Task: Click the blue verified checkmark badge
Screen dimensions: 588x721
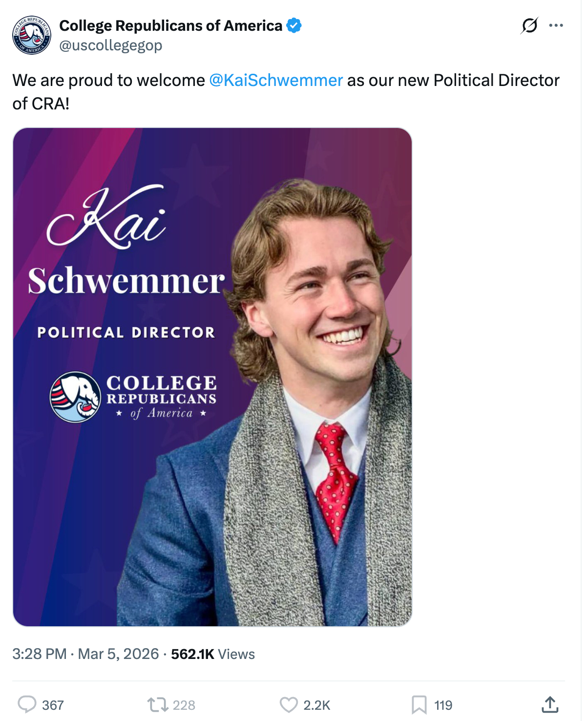Action: point(294,25)
